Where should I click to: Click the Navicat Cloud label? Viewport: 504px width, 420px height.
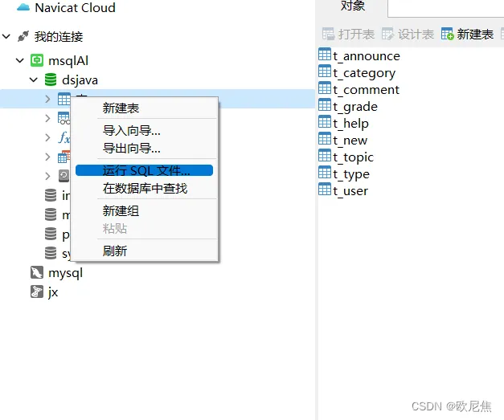76,8
